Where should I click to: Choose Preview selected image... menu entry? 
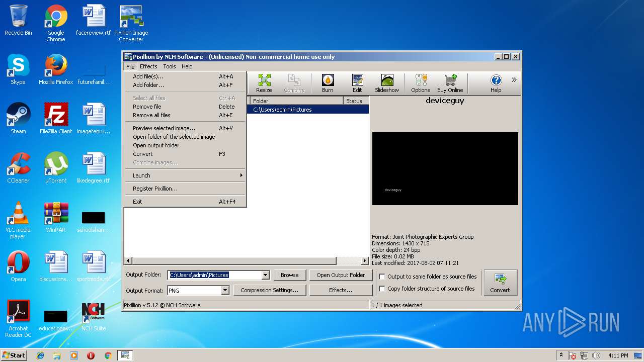tap(185, 128)
